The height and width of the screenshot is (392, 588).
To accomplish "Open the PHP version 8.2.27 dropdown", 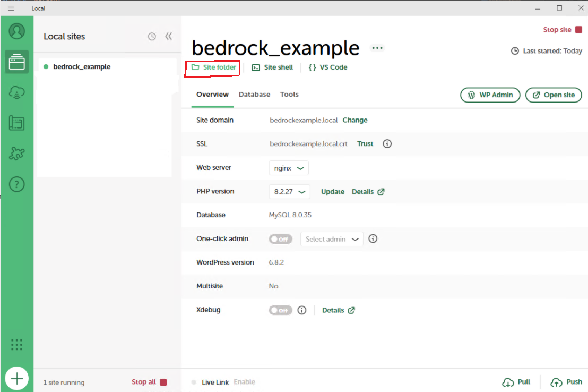I will pos(290,192).
